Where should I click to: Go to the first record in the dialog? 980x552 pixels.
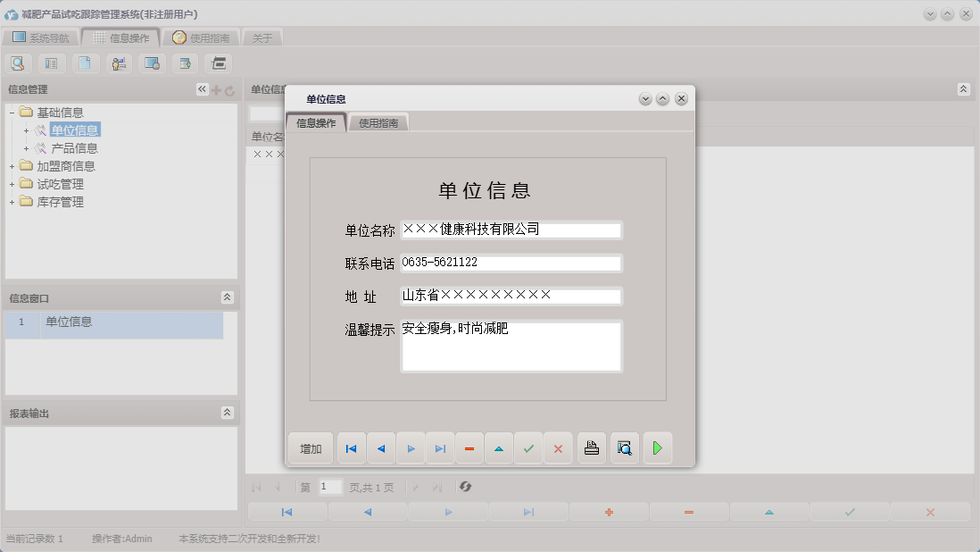350,447
